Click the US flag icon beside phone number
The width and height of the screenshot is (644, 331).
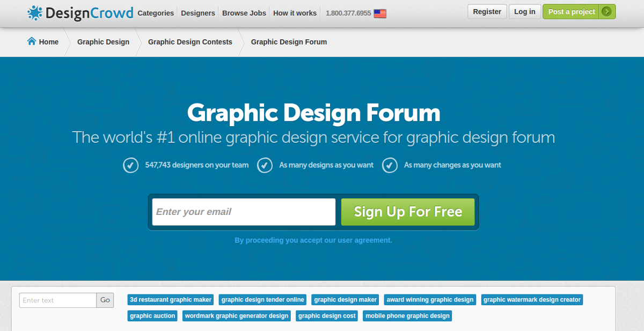[379, 13]
